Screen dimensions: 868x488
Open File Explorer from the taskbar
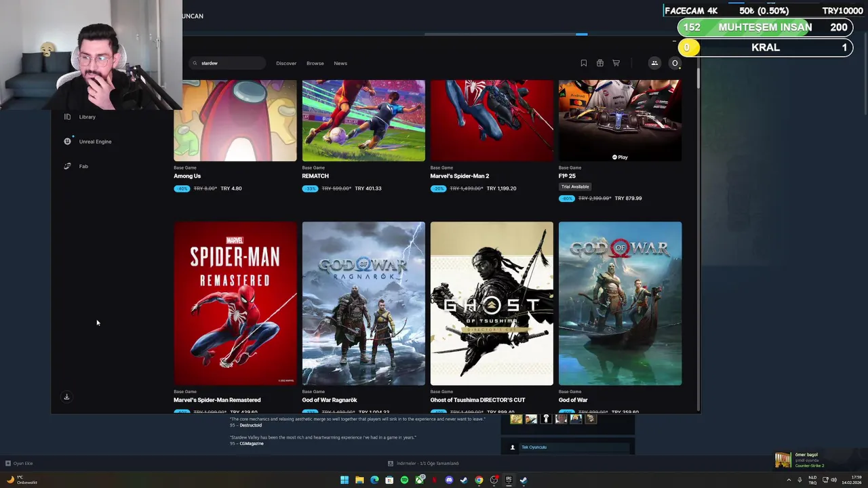(359, 480)
